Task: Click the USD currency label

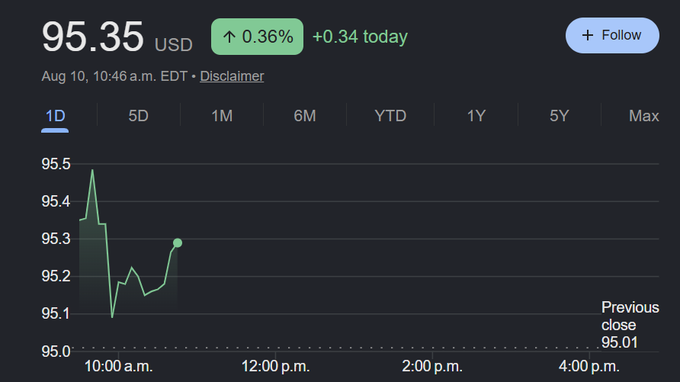Action: pos(173,45)
